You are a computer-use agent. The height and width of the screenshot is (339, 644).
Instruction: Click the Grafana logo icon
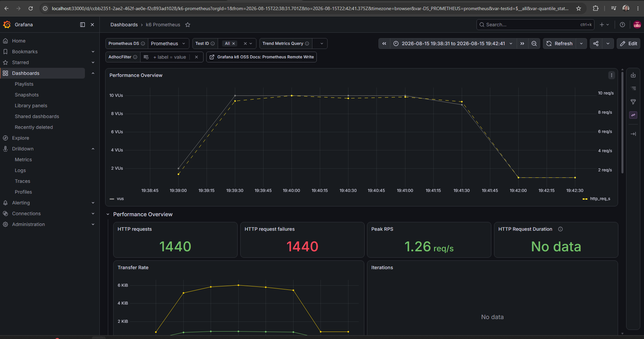tap(7, 25)
